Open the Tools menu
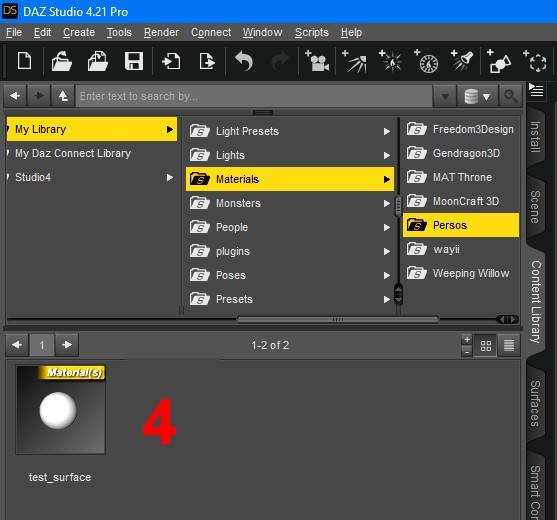 [119, 32]
